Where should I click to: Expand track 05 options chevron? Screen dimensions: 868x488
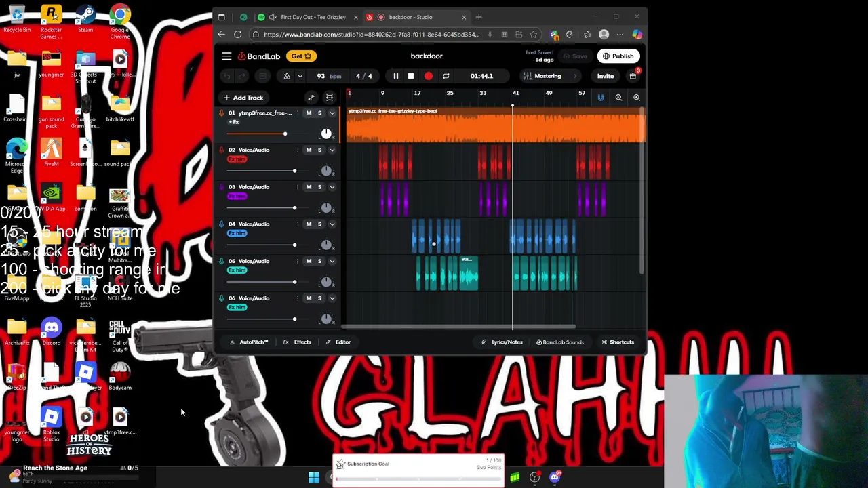332,261
